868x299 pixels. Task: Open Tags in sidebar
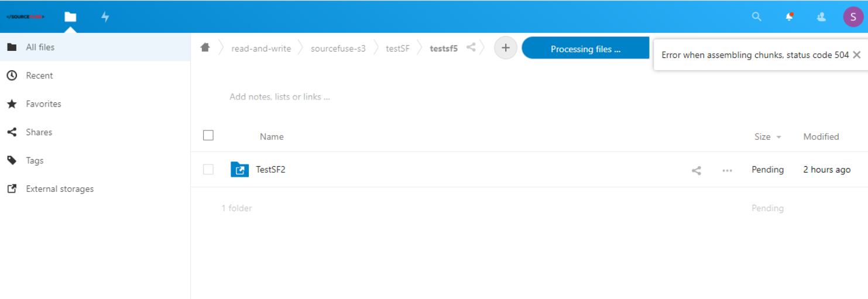(x=95, y=160)
